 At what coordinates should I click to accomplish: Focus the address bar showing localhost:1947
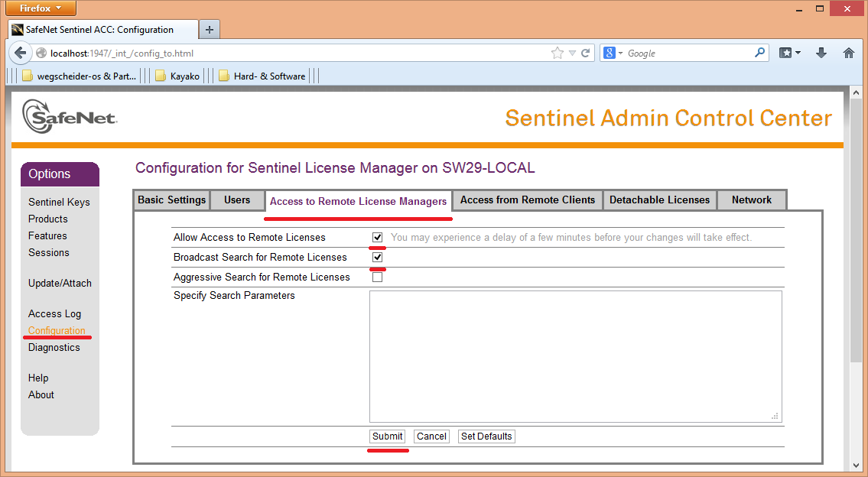296,53
